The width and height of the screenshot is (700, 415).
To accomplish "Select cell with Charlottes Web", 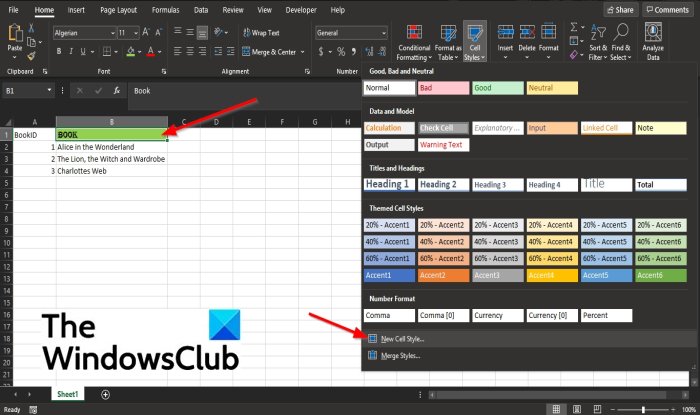I will click(112, 171).
